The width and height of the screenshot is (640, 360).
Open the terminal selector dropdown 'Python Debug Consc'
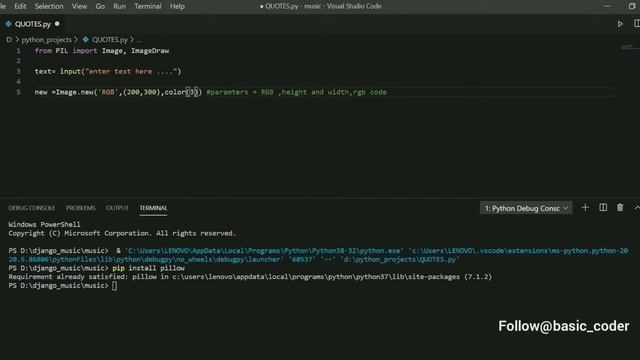[x=526, y=208]
